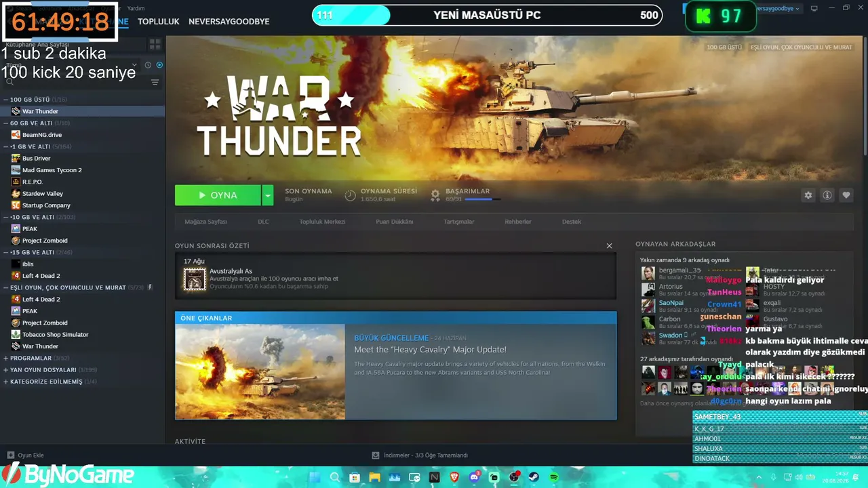Click the add game plus icon
The width and height of the screenshot is (868, 488).
tap(10, 455)
